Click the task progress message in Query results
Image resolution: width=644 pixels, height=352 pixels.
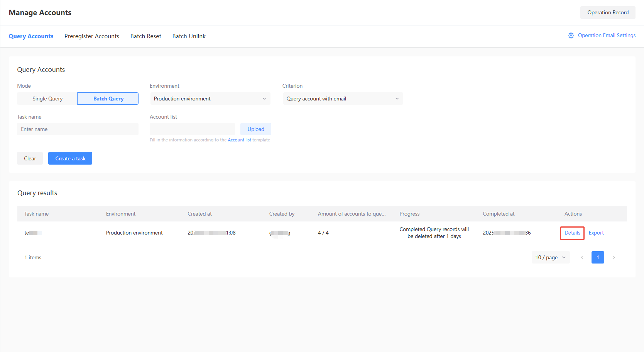pyautogui.click(x=434, y=233)
